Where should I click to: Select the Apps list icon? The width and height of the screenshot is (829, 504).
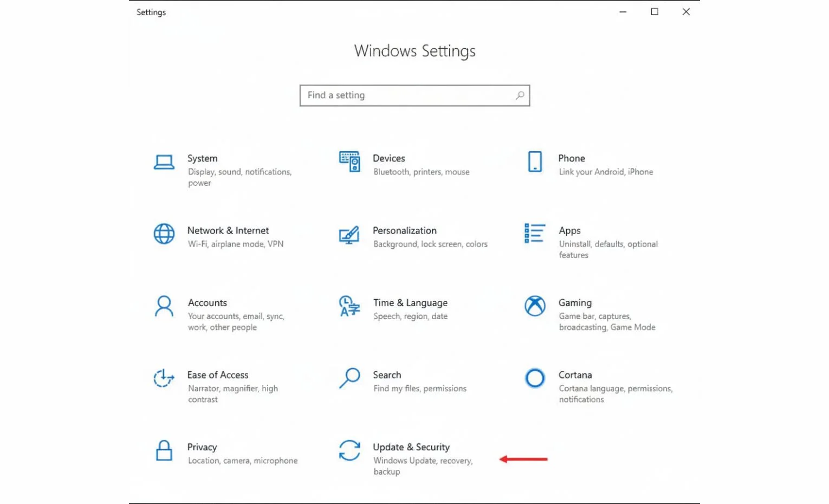[x=534, y=234]
